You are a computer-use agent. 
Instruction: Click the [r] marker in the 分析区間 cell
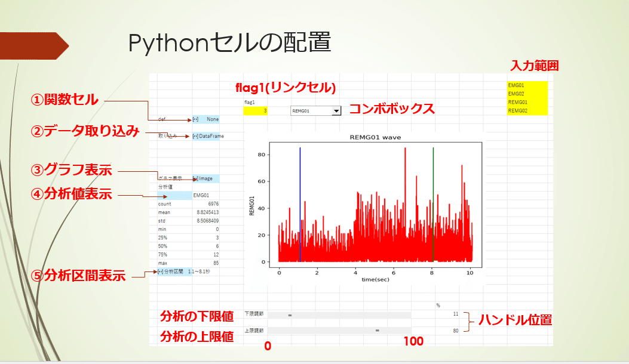tap(160, 272)
